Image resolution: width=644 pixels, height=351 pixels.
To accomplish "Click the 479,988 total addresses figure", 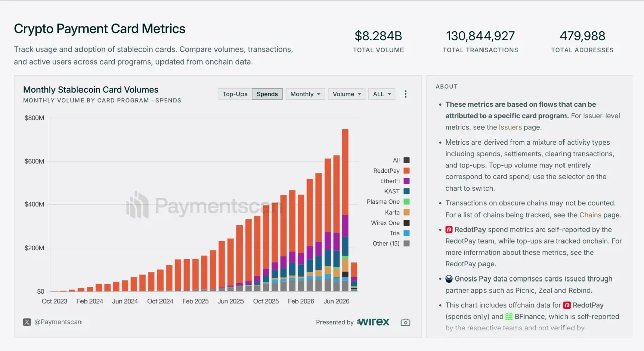I will 583,36.
